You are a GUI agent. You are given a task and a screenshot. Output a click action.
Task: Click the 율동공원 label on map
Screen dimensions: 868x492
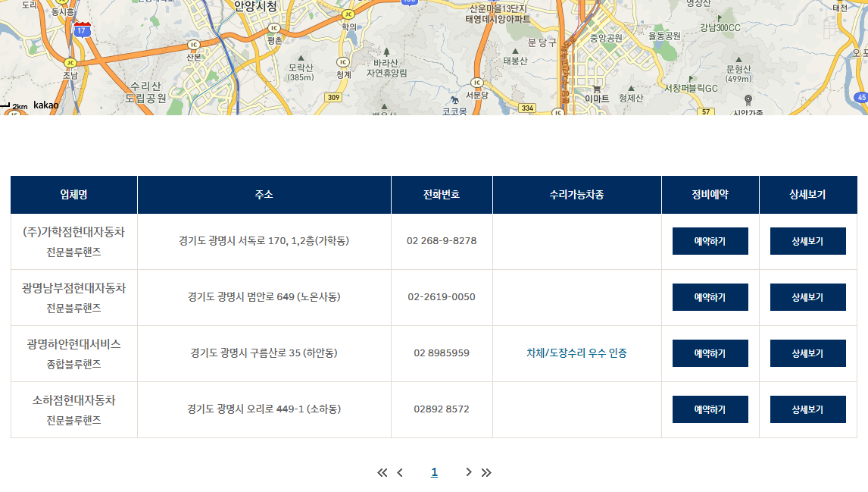(665, 36)
